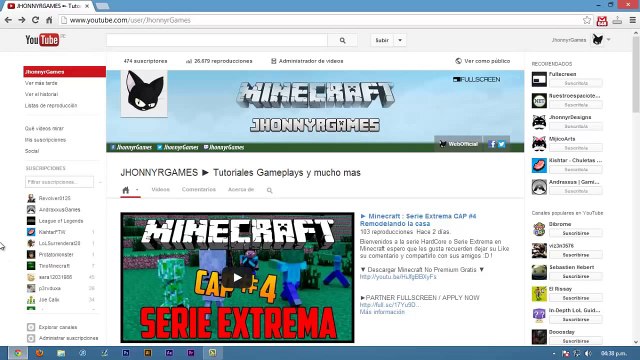Open File Explorer from taskbar
This screenshot has width=640, height=360.
tap(61, 353)
